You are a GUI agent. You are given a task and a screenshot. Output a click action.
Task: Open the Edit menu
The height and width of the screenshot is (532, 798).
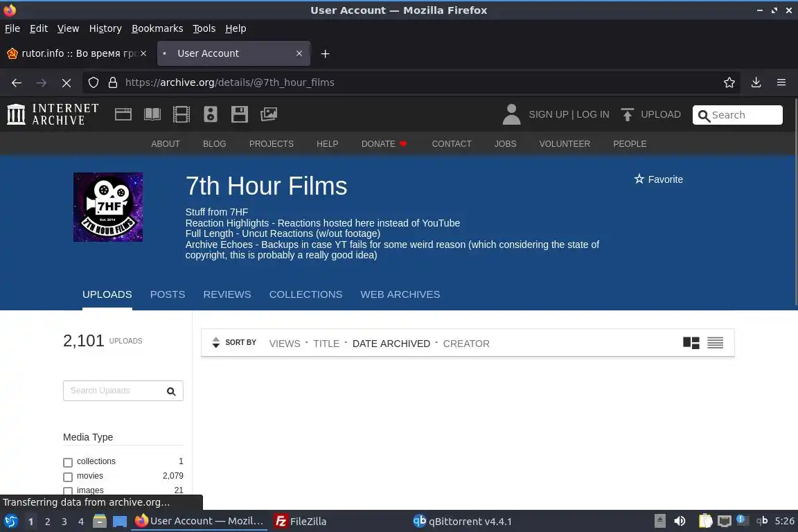39,28
